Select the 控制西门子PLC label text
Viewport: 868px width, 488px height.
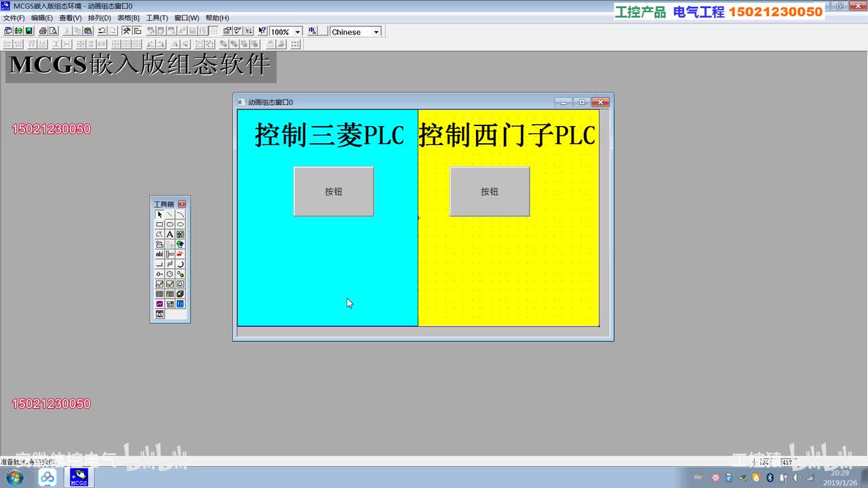507,135
